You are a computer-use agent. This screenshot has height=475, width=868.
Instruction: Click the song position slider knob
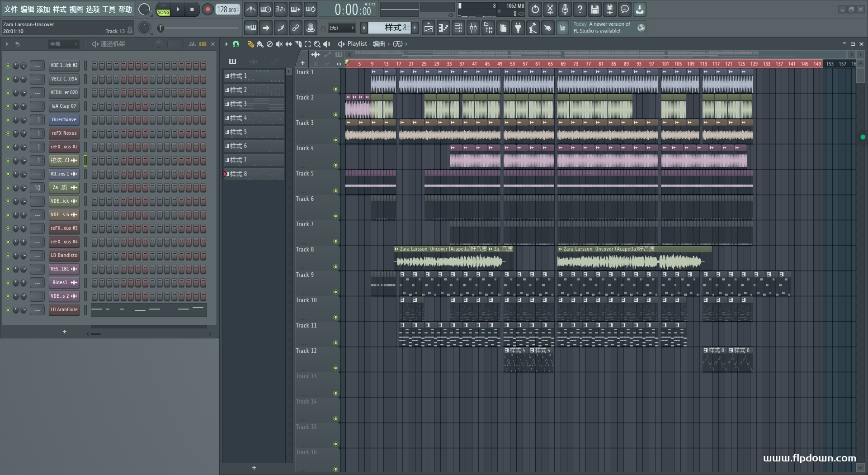(x=160, y=28)
